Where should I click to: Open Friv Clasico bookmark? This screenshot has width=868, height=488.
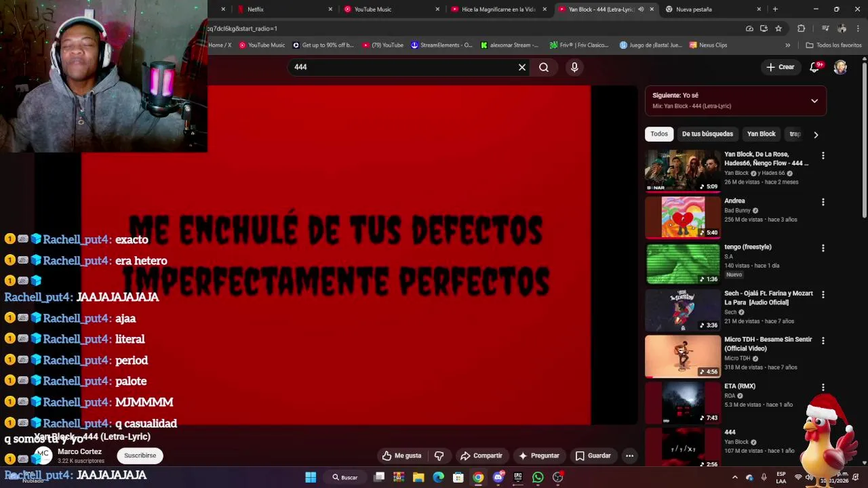(579, 45)
